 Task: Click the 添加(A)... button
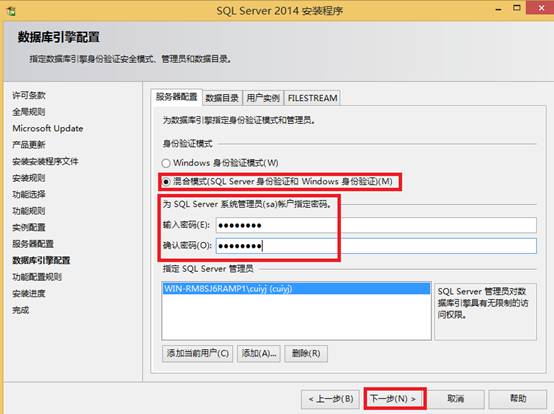coord(259,354)
